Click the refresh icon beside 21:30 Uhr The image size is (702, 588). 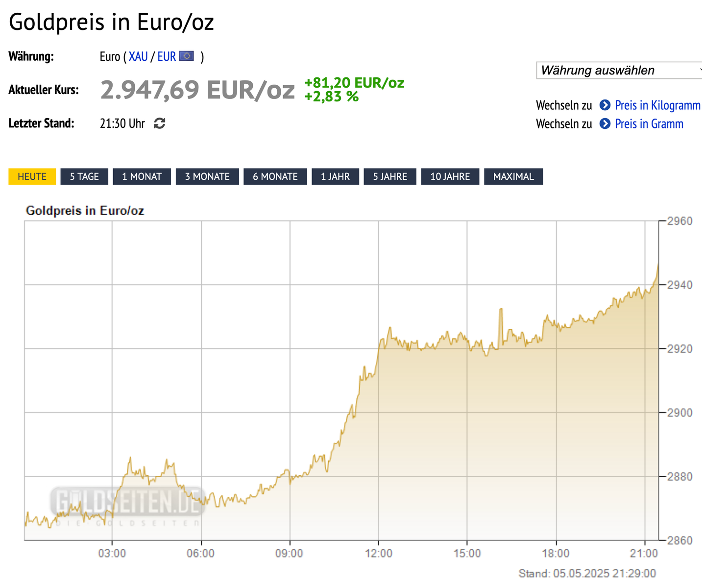point(160,123)
